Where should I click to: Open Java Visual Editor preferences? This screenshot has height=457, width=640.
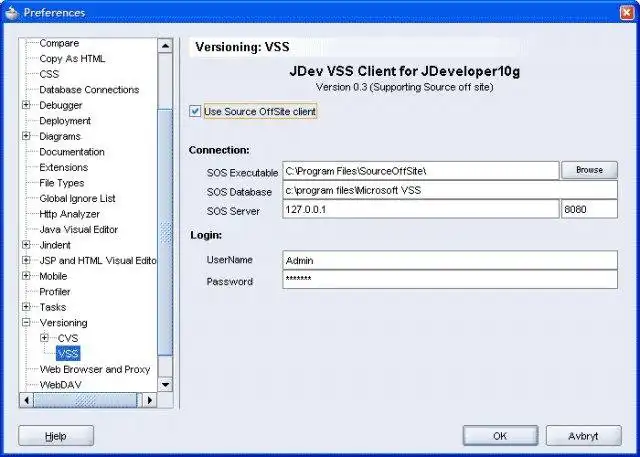(78, 229)
